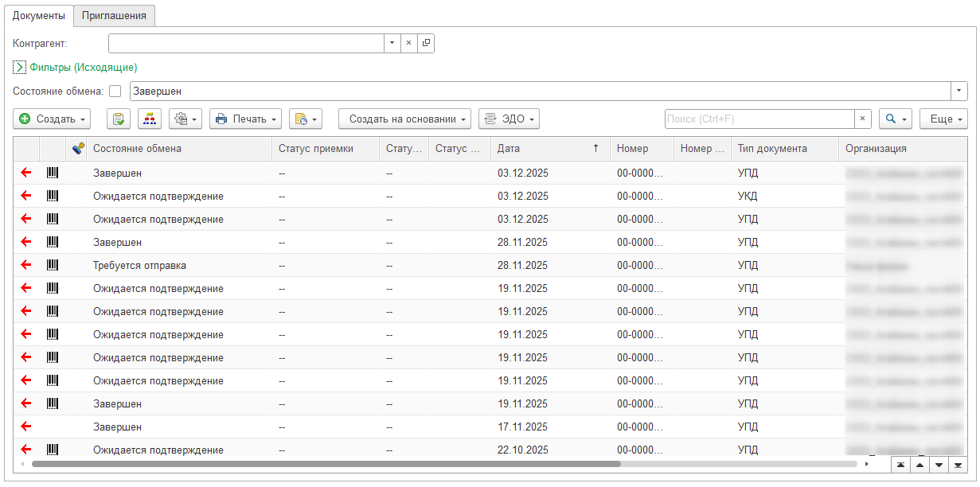Open the Создать на основании dropdown
The width and height of the screenshot is (980, 487).
point(404,119)
